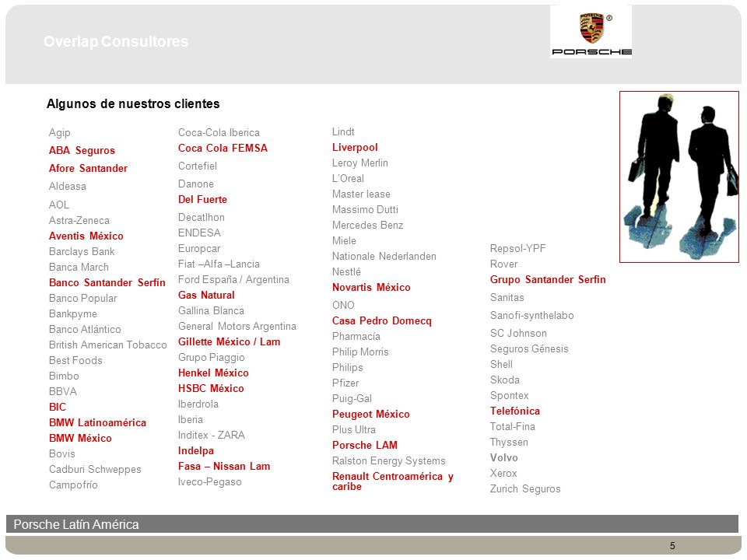Select 'Aldeasa' in the first column
The width and height of the screenshot is (747, 560).
[68, 186]
